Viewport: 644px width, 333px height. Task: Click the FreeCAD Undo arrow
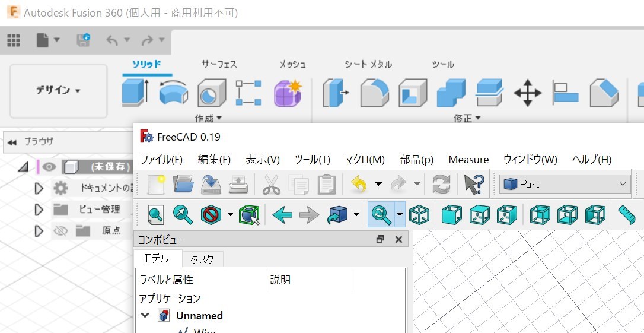click(x=359, y=184)
